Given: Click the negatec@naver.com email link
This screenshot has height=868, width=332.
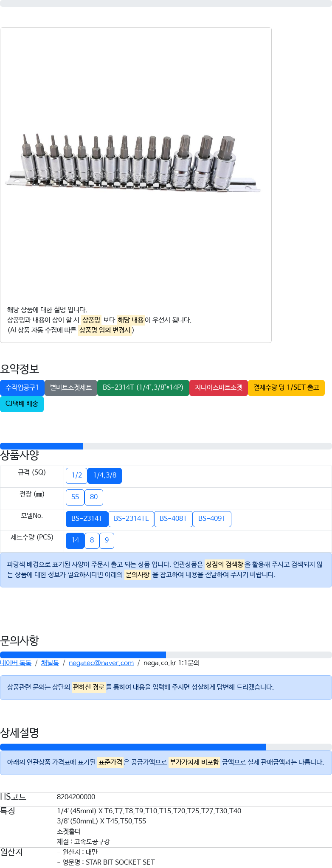Looking at the screenshot, I should 101,663.
